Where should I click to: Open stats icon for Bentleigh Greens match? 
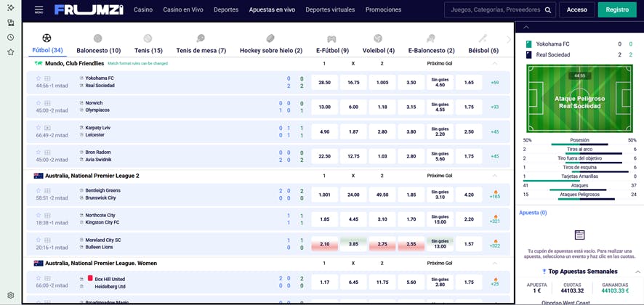click(47, 190)
